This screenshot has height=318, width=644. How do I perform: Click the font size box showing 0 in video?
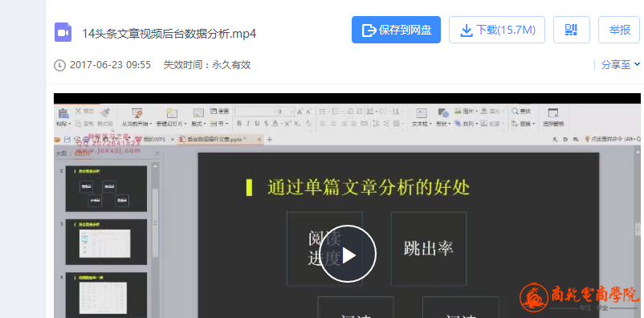[x=284, y=112]
